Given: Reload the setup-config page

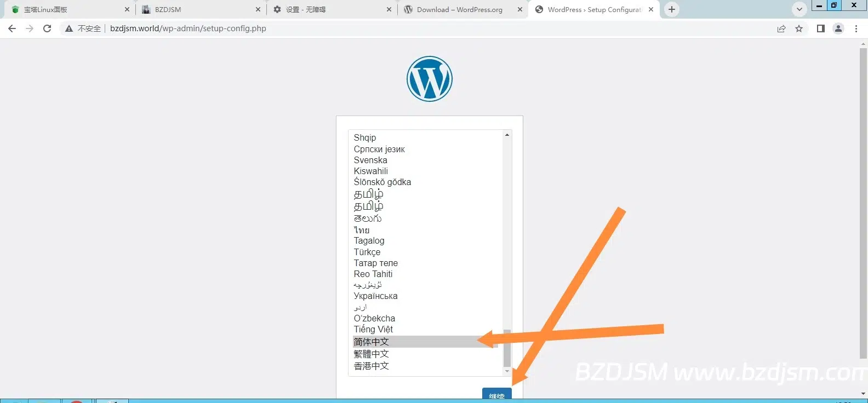Looking at the screenshot, I should 47,28.
